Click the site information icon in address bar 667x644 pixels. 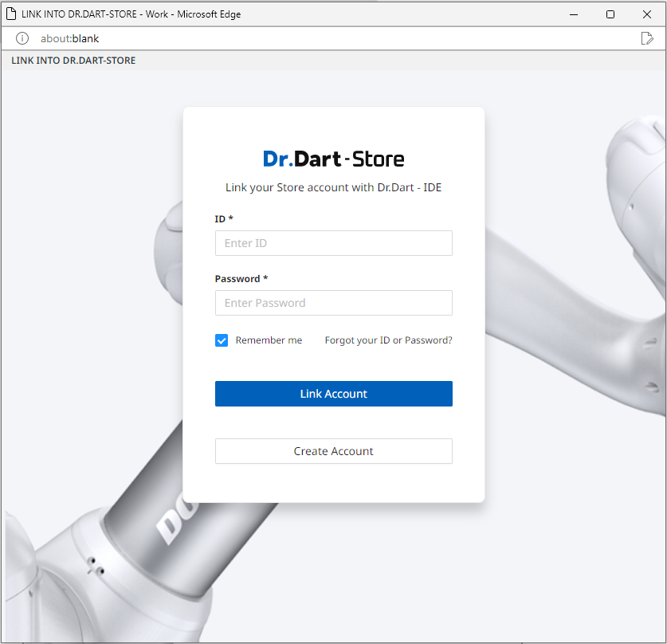click(x=22, y=38)
